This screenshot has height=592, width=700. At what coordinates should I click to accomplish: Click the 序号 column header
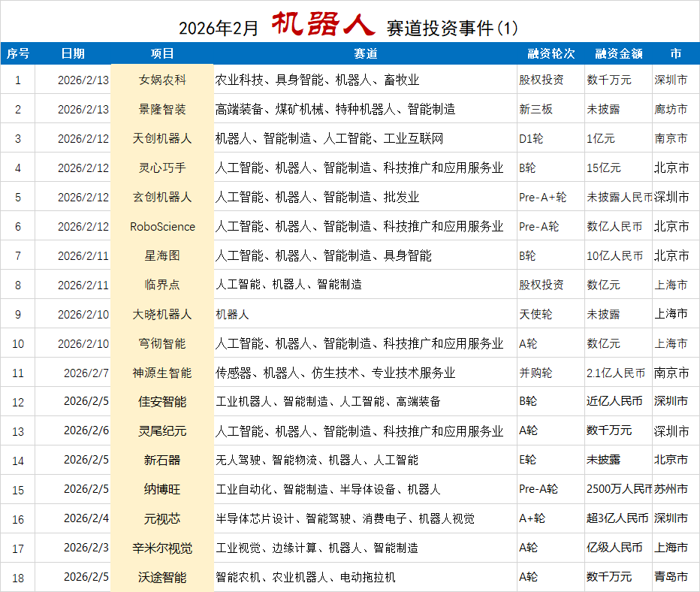(x=18, y=53)
